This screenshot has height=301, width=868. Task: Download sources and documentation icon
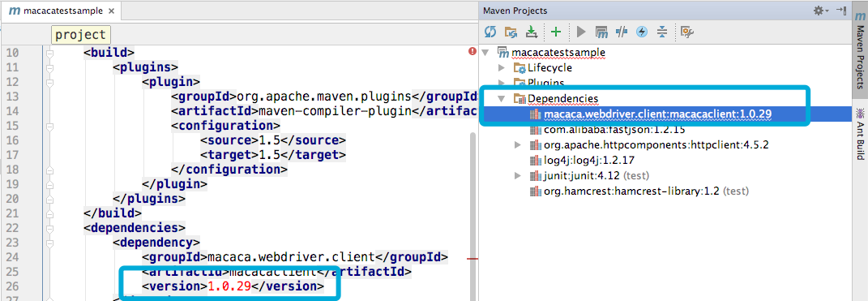532,32
